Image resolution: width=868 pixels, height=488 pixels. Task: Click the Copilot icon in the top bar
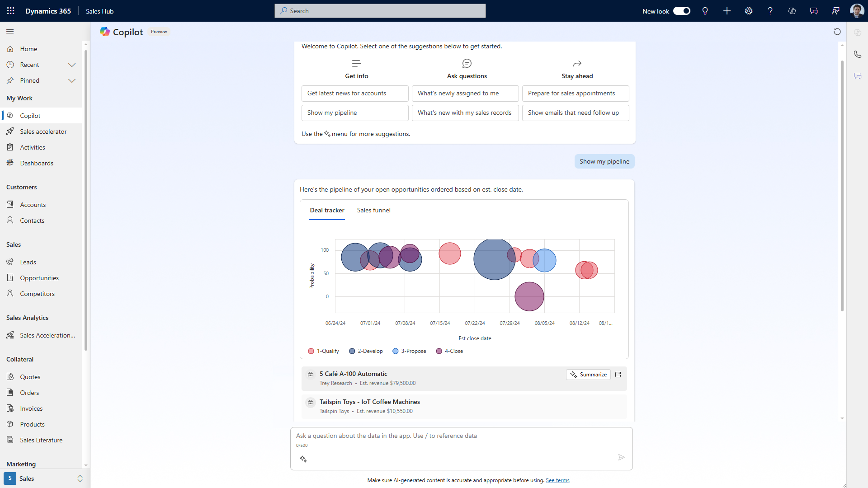point(792,11)
